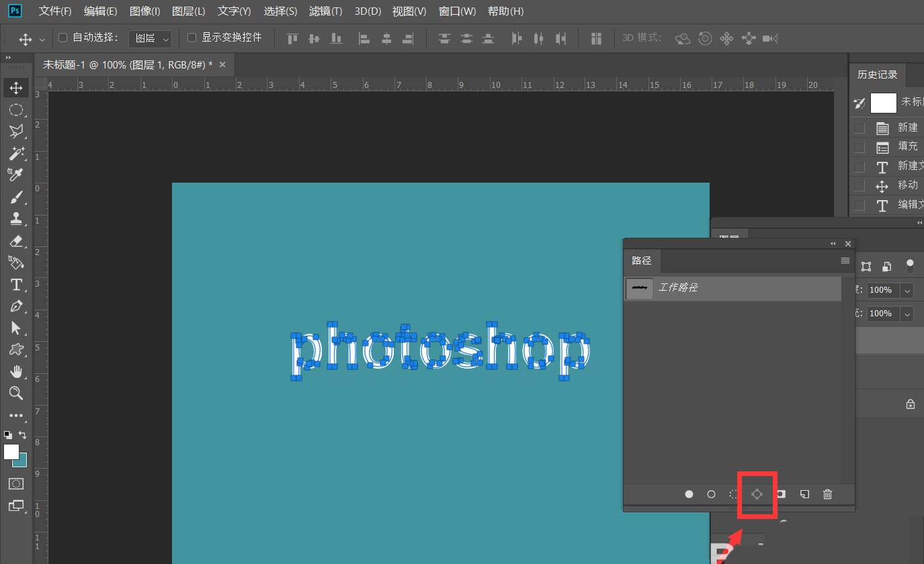Image resolution: width=924 pixels, height=564 pixels.
Task: Add mask icon in Paths panel
Action: tap(781, 493)
